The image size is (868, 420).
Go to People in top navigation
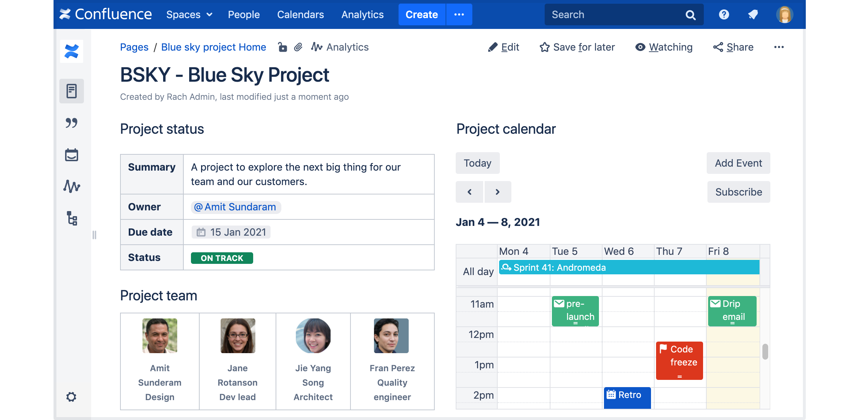[244, 14]
